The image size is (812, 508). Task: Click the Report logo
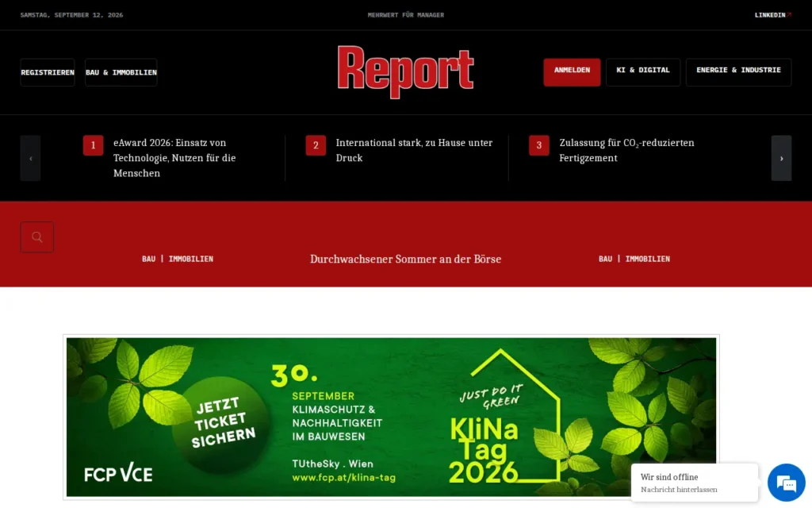tap(405, 71)
